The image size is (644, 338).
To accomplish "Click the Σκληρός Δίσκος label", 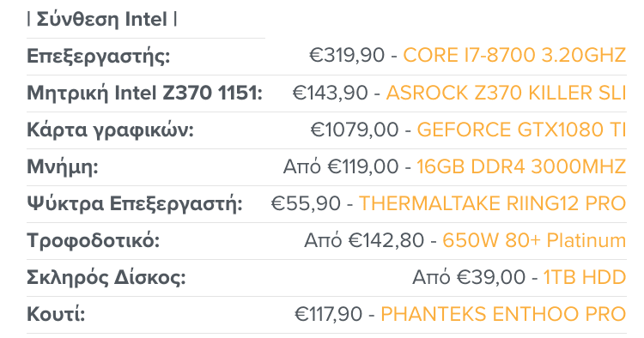I will point(106,278).
